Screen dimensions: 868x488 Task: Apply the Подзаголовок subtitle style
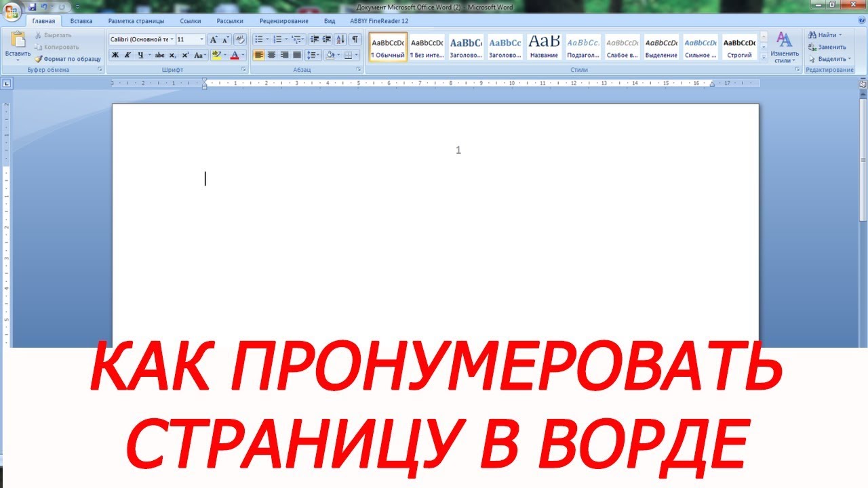click(583, 47)
